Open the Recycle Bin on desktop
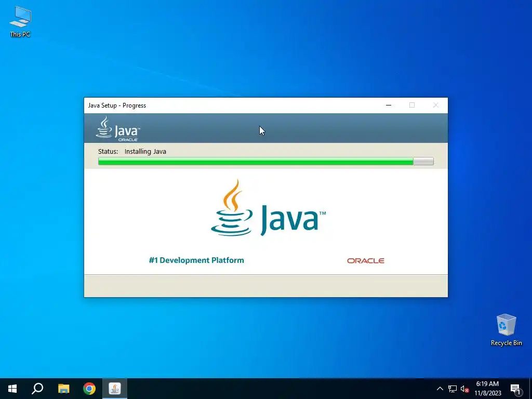Viewport: 532px width, 399px height. (x=506, y=330)
